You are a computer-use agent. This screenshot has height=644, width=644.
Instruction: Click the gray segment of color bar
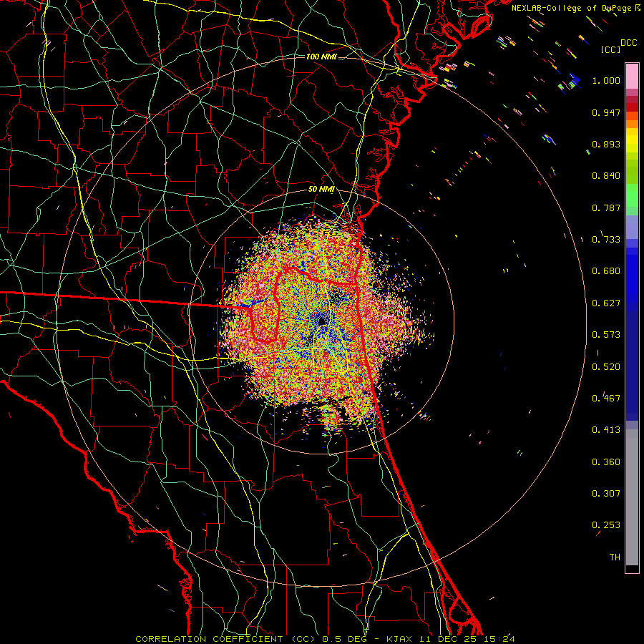click(x=632, y=497)
